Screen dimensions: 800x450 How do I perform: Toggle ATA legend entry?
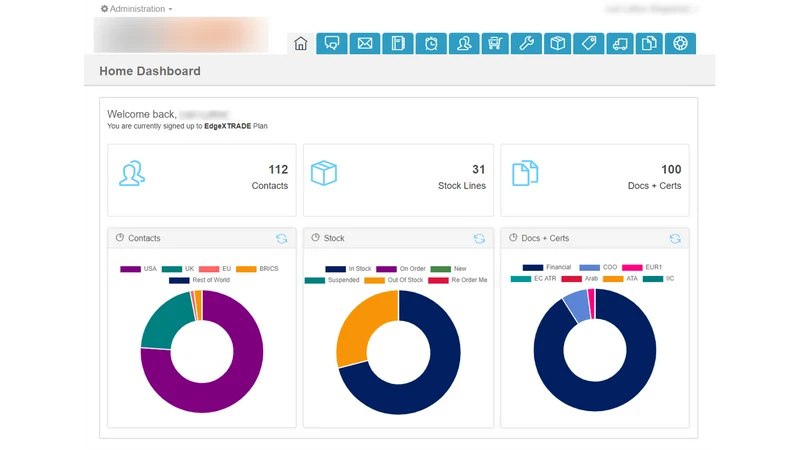click(620, 279)
